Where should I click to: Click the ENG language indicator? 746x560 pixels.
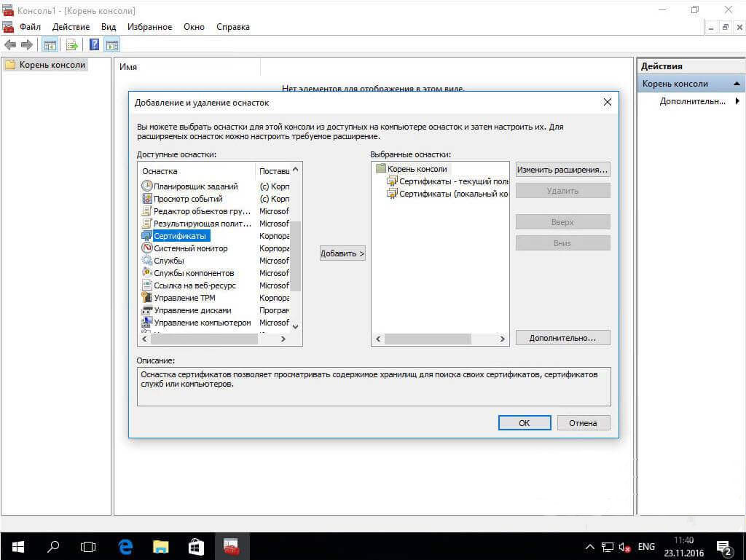click(x=646, y=547)
